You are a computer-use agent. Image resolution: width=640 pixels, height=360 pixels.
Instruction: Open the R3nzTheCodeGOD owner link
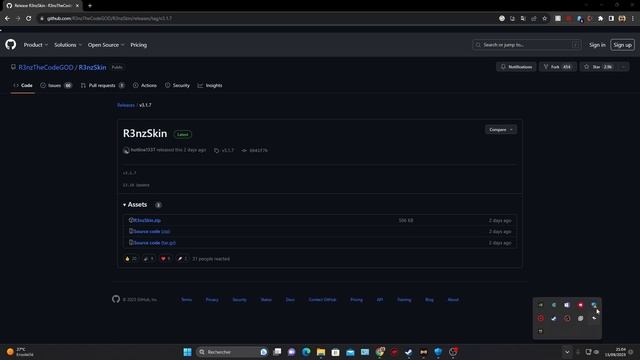[x=46, y=67]
